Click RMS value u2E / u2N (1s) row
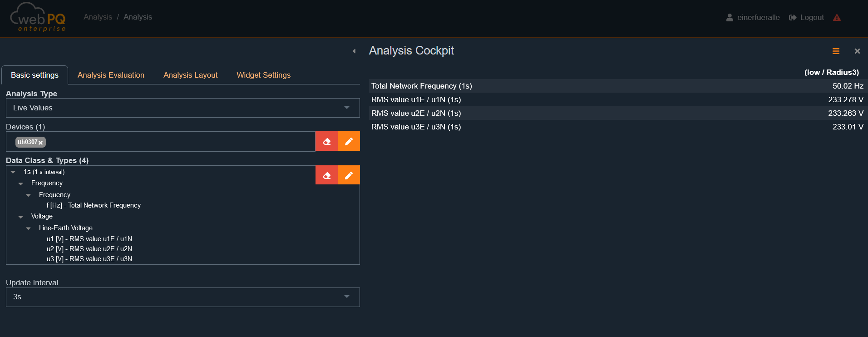868x337 pixels. 617,113
